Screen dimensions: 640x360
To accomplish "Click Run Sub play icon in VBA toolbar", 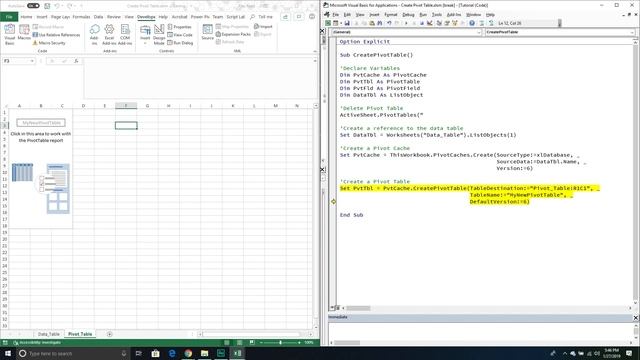I will point(406,23).
